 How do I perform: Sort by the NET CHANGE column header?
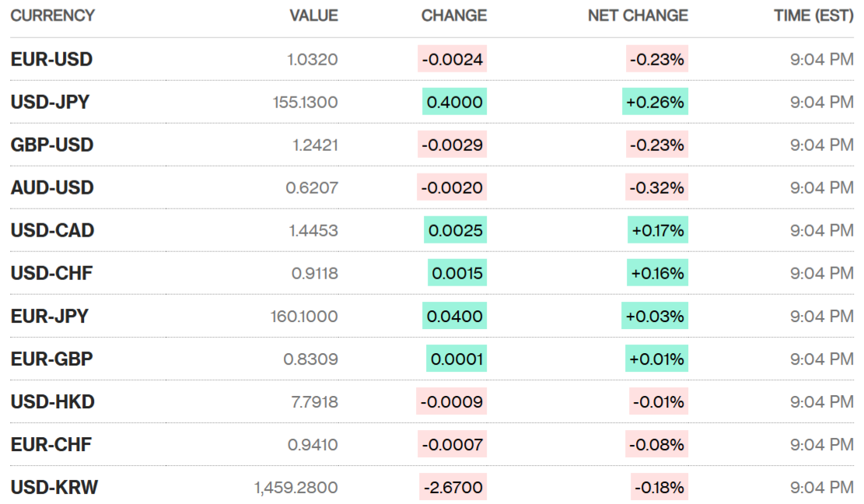click(638, 16)
